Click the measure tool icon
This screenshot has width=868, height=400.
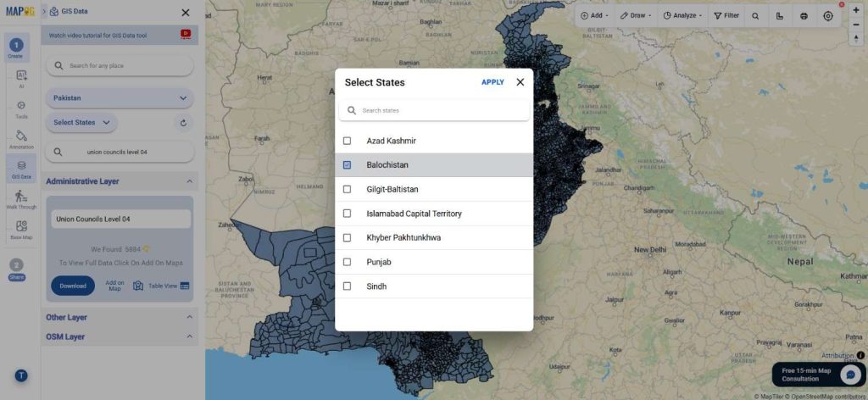[x=780, y=16]
